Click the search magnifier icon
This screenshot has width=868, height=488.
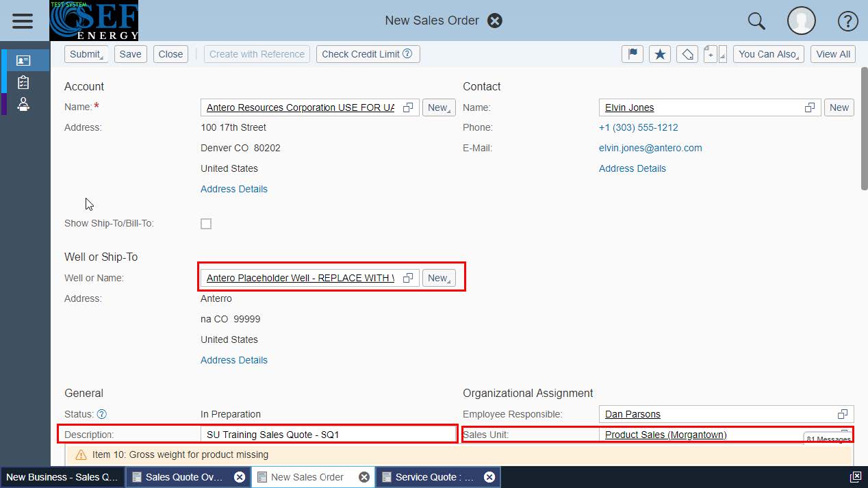pos(756,21)
